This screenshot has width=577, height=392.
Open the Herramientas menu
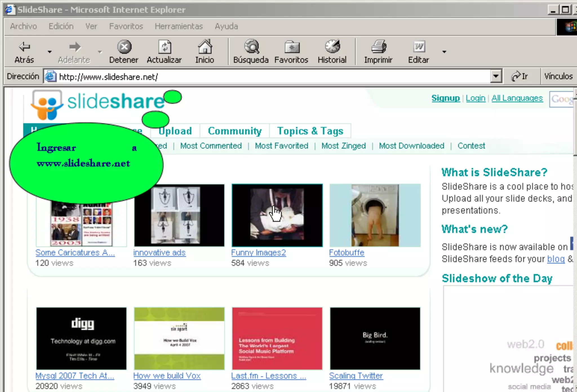[x=179, y=26]
